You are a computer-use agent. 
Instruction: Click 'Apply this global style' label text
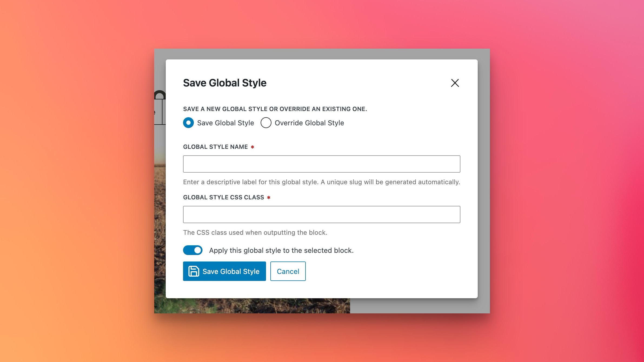pos(281,250)
